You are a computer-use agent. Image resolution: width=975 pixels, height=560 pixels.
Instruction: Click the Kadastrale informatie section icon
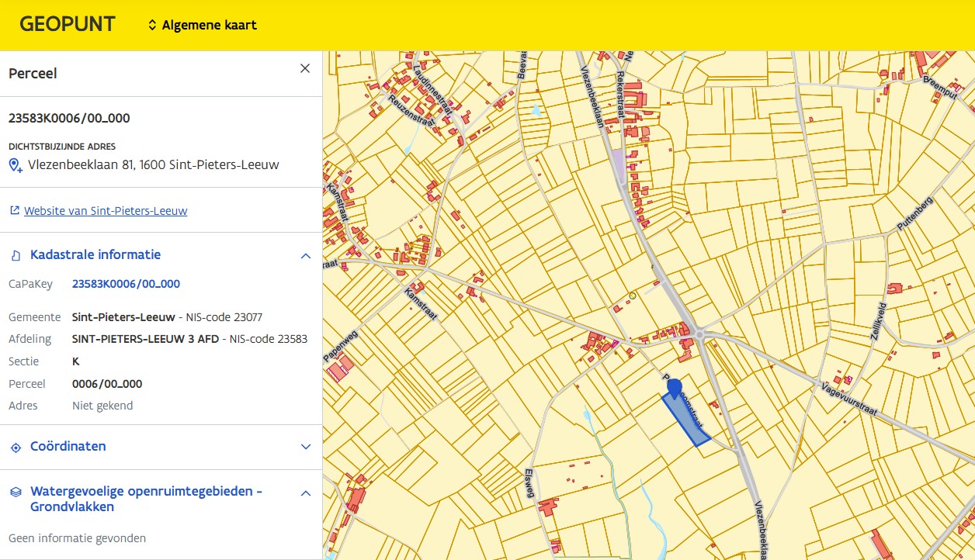(16, 255)
